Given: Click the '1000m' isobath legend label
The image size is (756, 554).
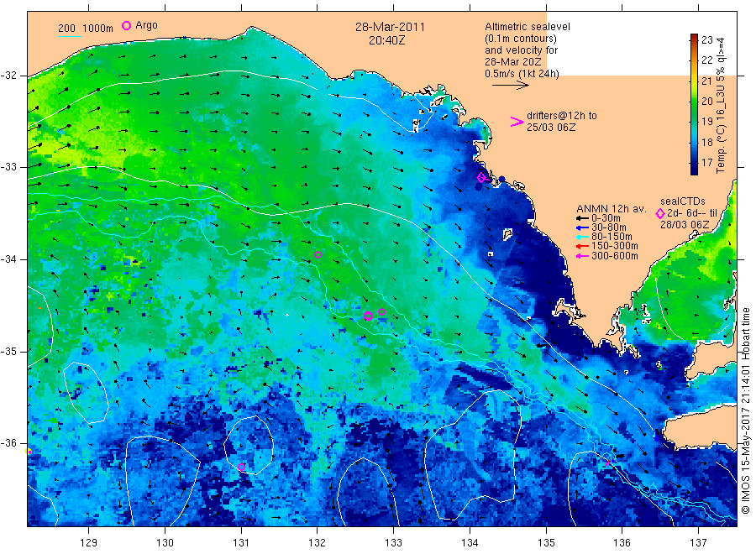Looking at the screenshot, I should [x=98, y=29].
